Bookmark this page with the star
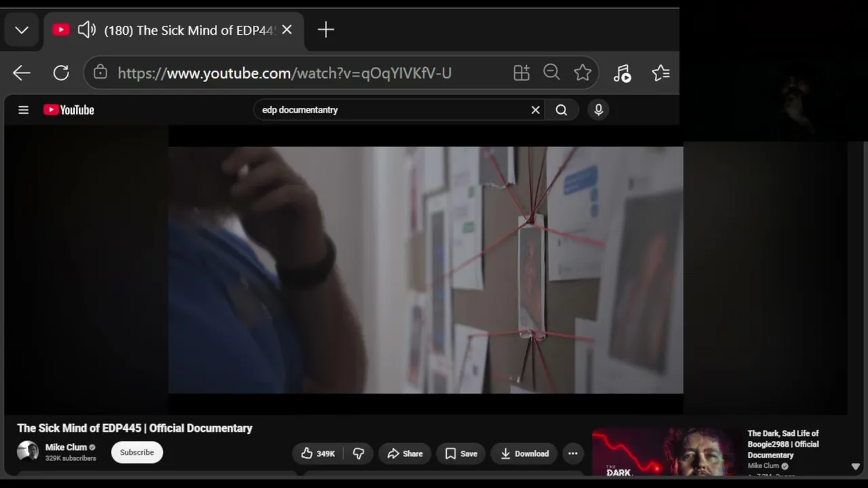The width and height of the screenshot is (868, 488). click(x=583, y=73)
